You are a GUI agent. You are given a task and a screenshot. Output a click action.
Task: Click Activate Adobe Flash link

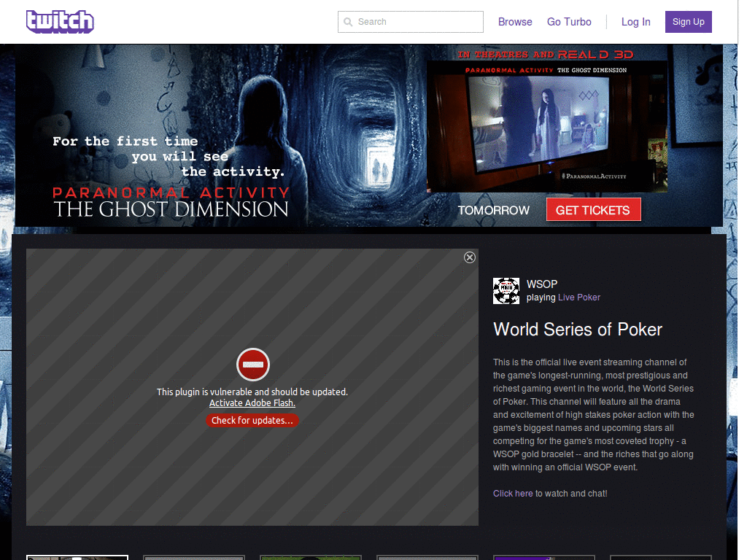click(252, 402)
